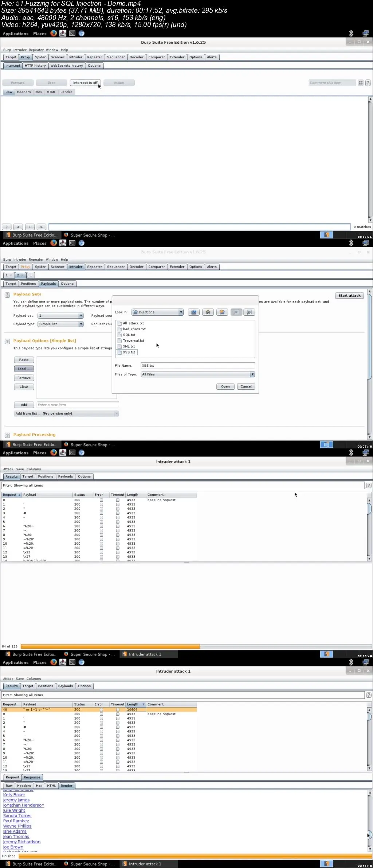Screen dimensions: 373x868
Task: Click the Enter a new item field
Action: (78, 405)
